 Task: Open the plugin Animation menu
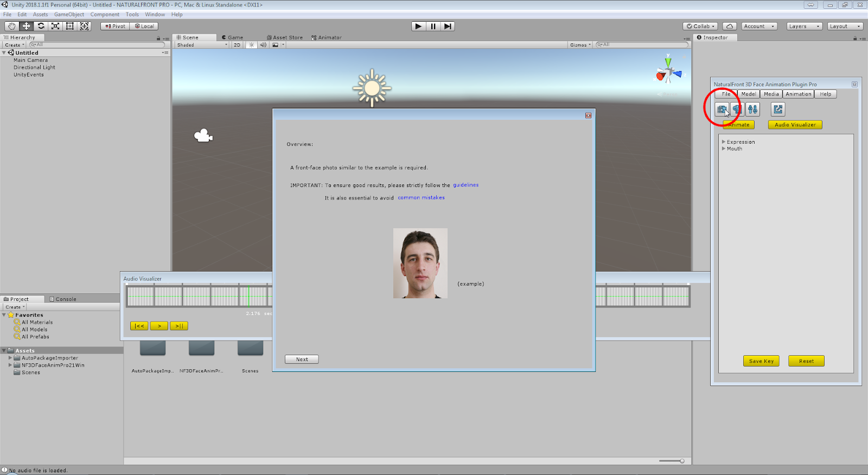coord(799,94)
